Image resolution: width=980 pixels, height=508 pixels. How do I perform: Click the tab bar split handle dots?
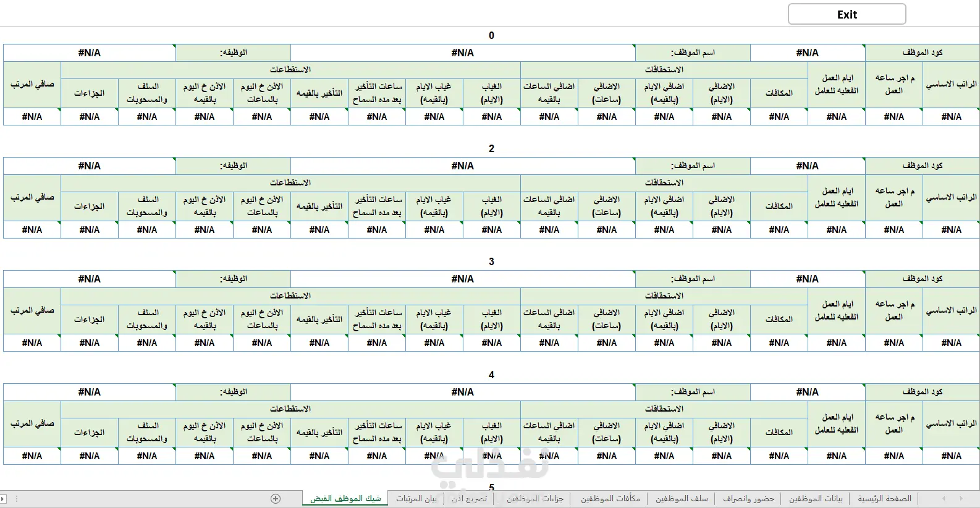pos(16,499)
